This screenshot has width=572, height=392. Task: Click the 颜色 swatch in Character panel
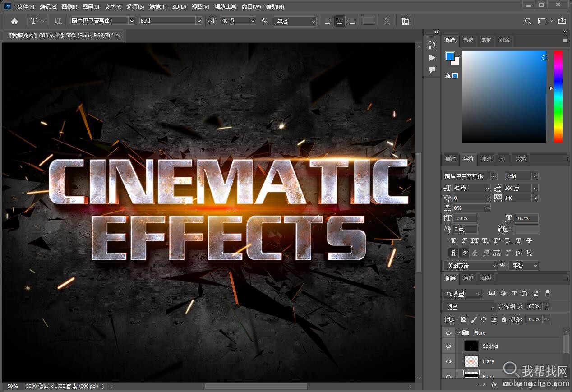(526, 229)
